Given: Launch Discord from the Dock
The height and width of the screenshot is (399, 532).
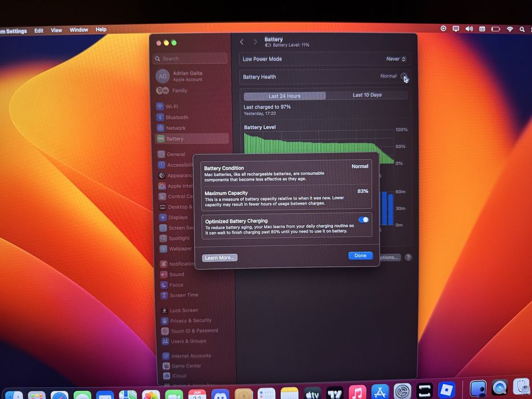Looking at the screenshot, I should pos(220,394).
